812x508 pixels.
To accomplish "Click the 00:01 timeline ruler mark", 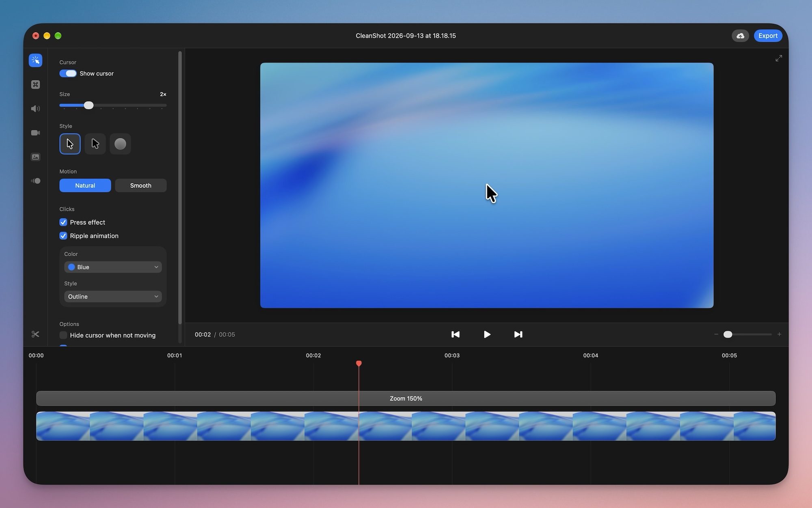I will 175,355.
